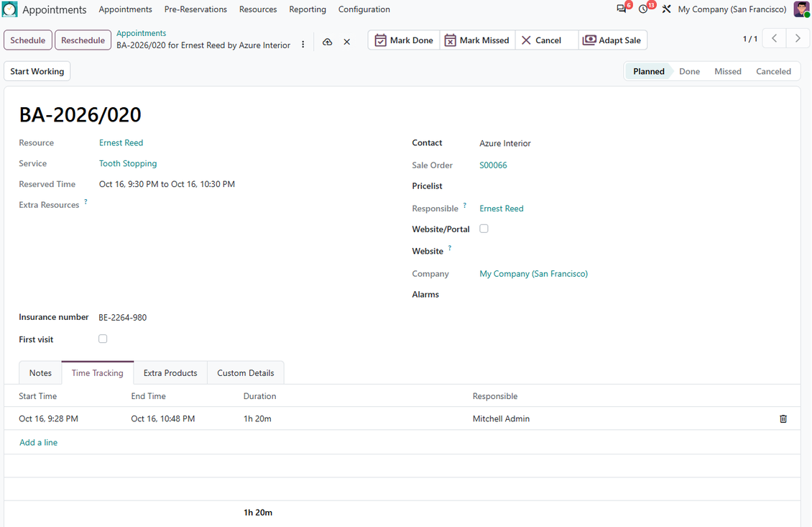Open the messages conversations icon
Screen dimensions: 812x527
click(622, 9)
